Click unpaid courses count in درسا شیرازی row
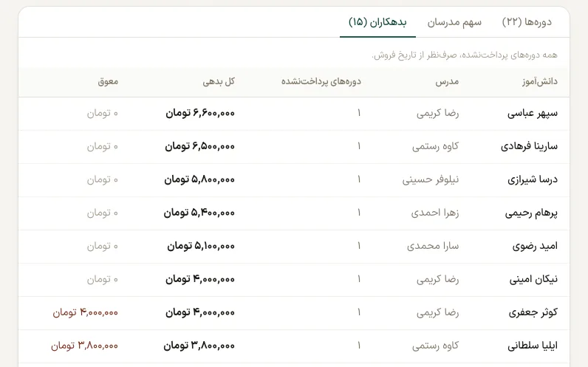 pyautogui.click(x=359, y=179)
